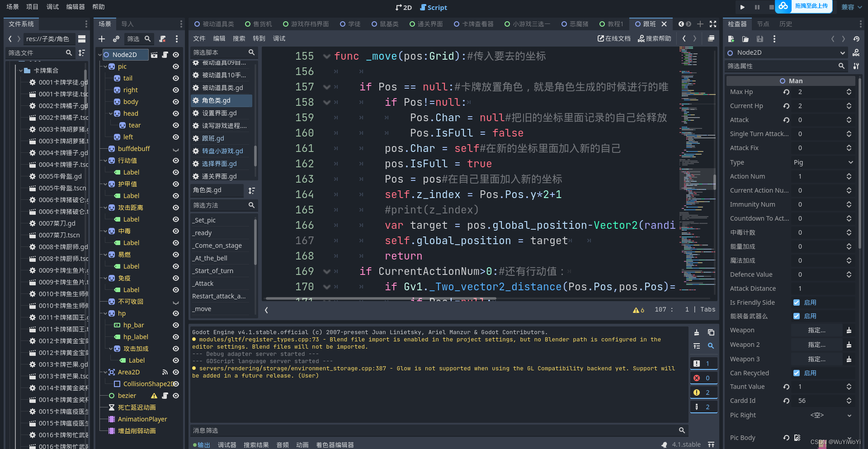The image size is (868, 449).
Task: Reset the Max Hp property
Action: click(786, 92)
